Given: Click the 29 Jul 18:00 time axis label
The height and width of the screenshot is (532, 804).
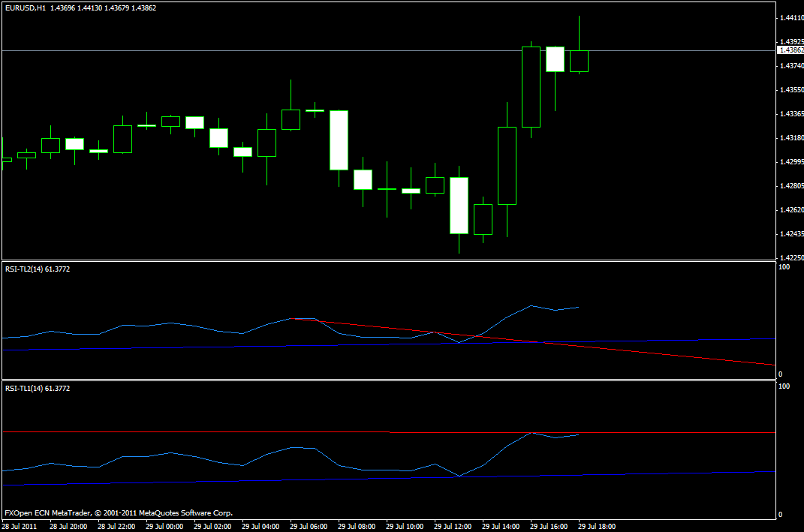Looking at the screenshot, I should point(597,526).
